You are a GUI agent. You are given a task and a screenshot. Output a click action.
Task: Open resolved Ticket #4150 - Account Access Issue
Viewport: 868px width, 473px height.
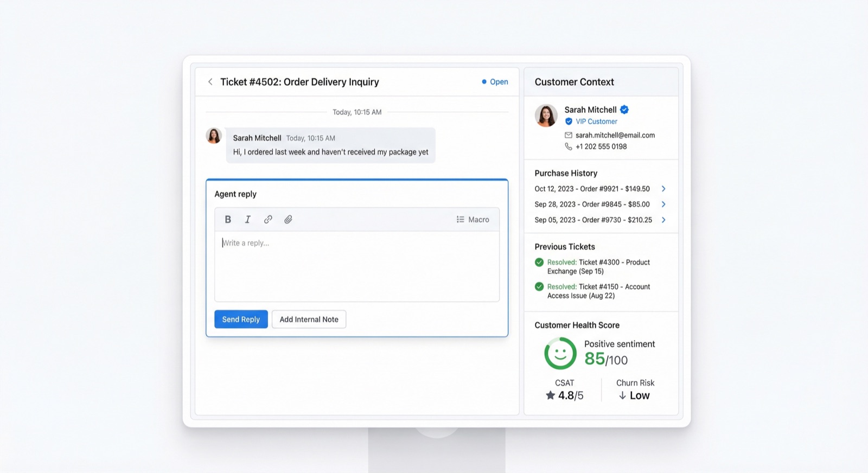598,291
